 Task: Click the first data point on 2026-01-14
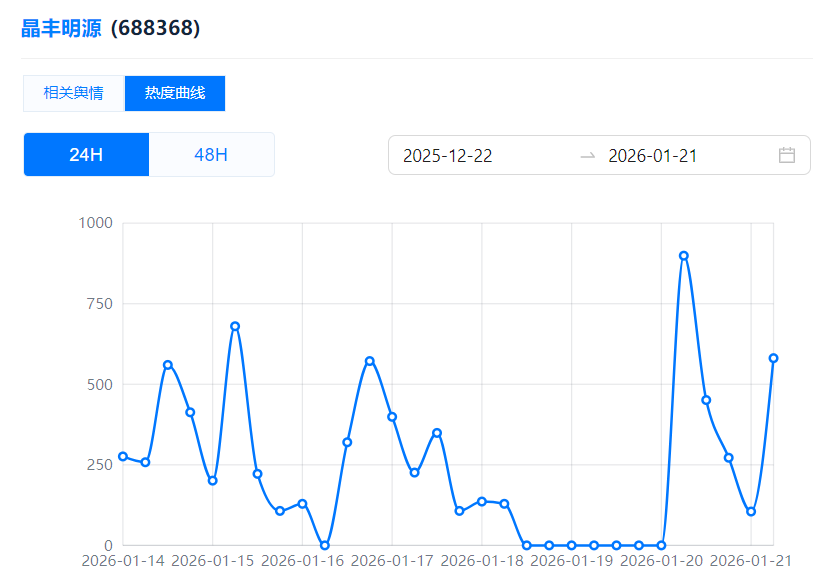[123, 456]
